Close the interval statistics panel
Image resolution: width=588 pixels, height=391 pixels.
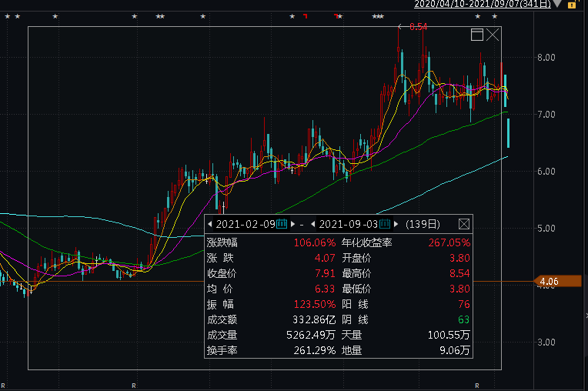tap(464, 224)
